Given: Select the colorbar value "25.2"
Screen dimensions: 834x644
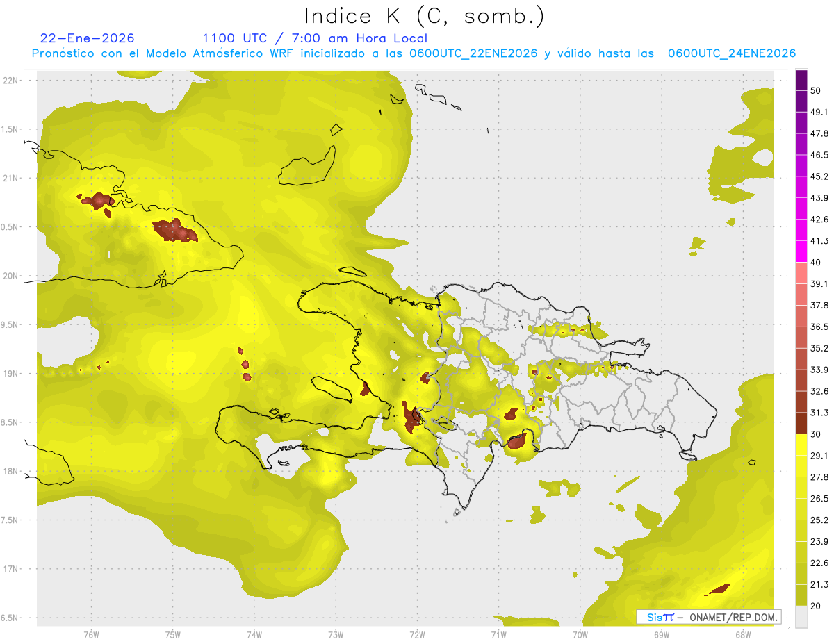Looking at the screenshot, I should coord(819,520).
